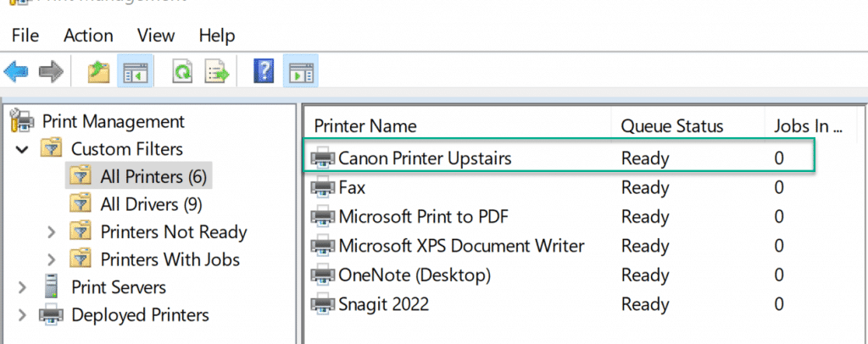Click the Export List toolbar icon
This screenshot has width=868, height=344.
[216, 72]
